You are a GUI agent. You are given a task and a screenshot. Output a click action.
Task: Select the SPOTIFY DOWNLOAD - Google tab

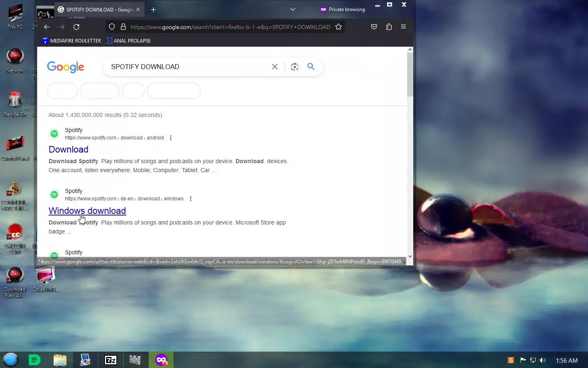tap(100, 9)
